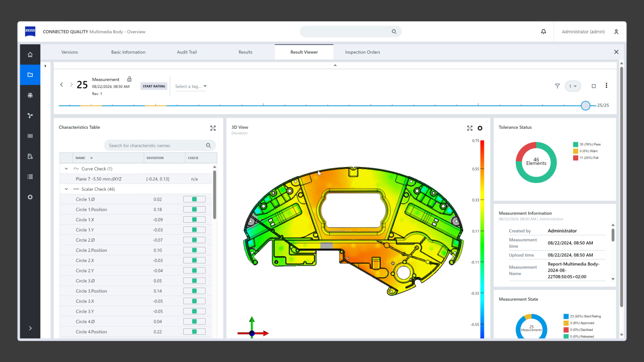Open the three-dot more options menu
644x362 pixels.
[606, 85]
